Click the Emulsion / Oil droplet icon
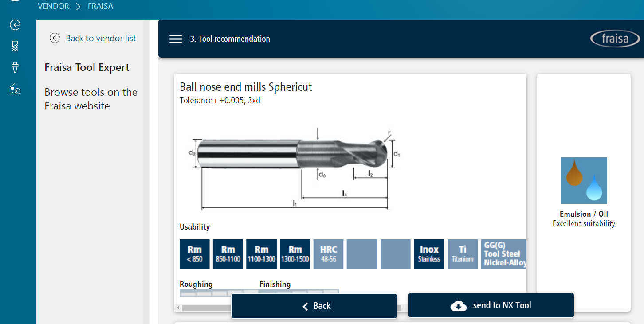The width and height of the screenshot is (644, 324). click(584, 180)
